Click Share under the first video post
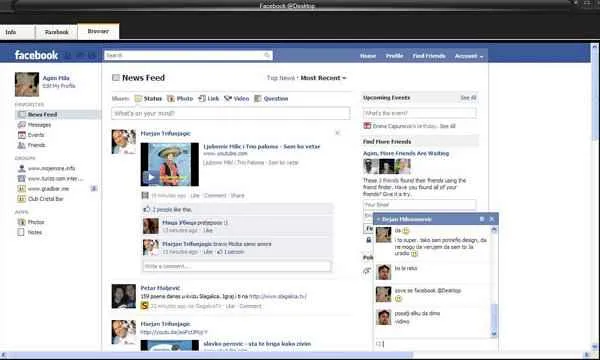The width and height of the screenshot is (600, 360). click(x=237, y=195)
